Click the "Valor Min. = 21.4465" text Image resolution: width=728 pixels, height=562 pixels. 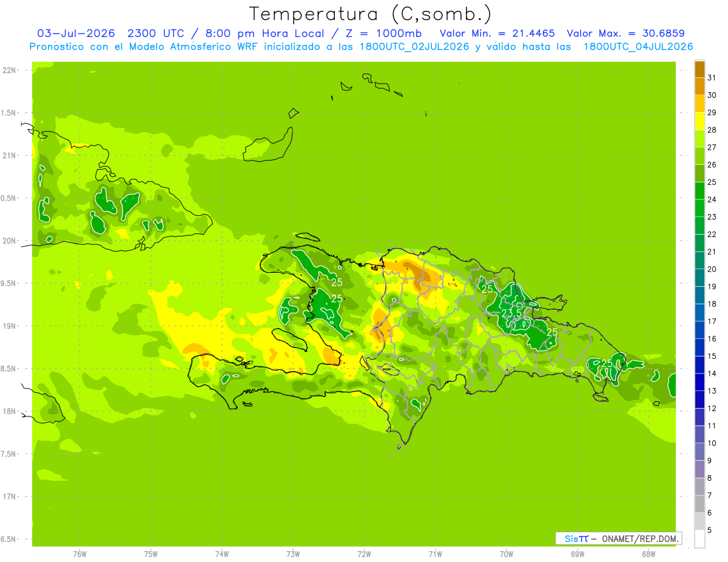pos(497,33)
